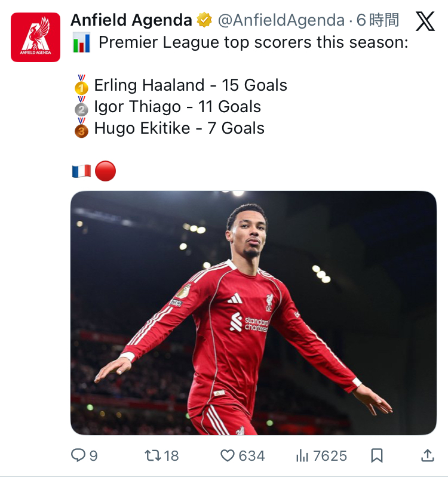The width and height of the screenshot is (448, 487).
Task: Like the post with the heart icon
Action: (228, 455)
